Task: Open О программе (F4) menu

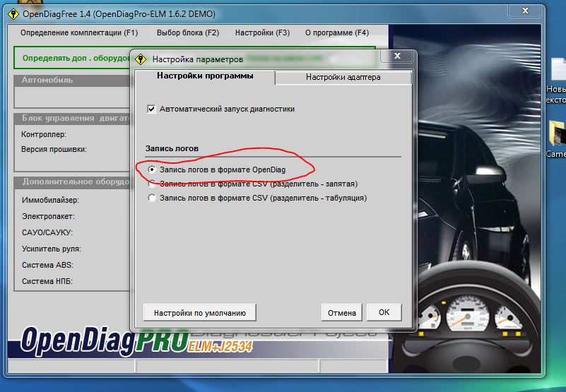Action: (x=337, y=33)
